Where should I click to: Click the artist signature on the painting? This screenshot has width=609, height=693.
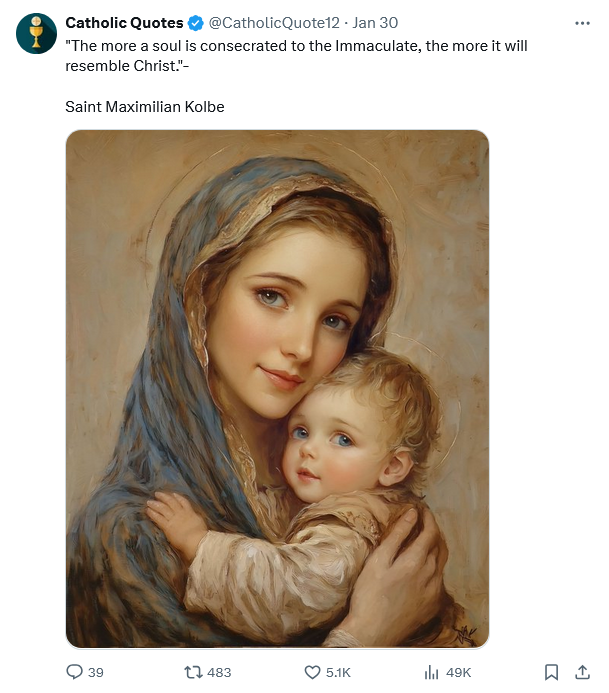click(464, 632)
